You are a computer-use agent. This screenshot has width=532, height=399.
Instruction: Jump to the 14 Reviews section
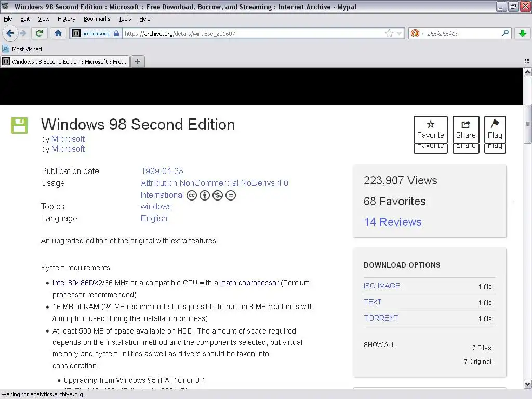click(x=393, y=222)
